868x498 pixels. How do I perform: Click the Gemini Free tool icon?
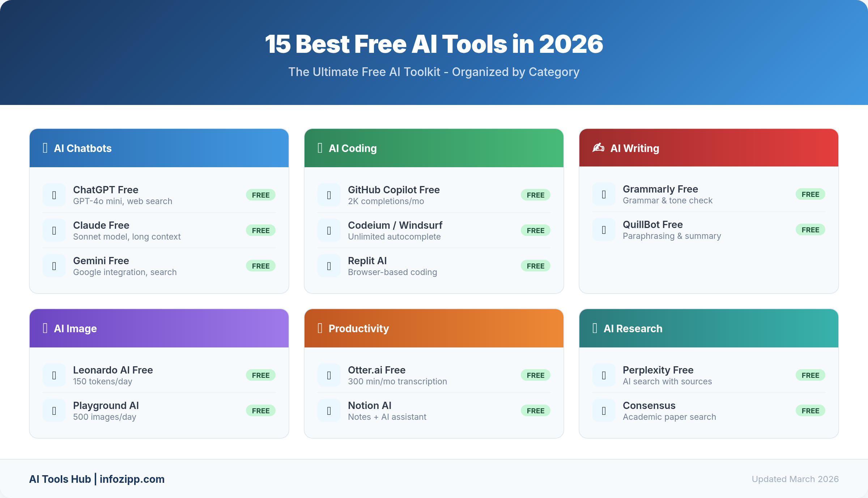(54, 265)
